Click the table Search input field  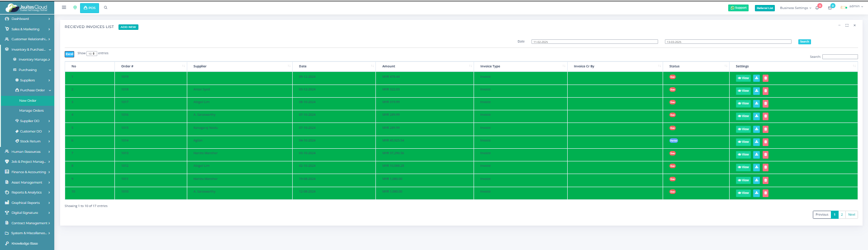click(840, 57)
